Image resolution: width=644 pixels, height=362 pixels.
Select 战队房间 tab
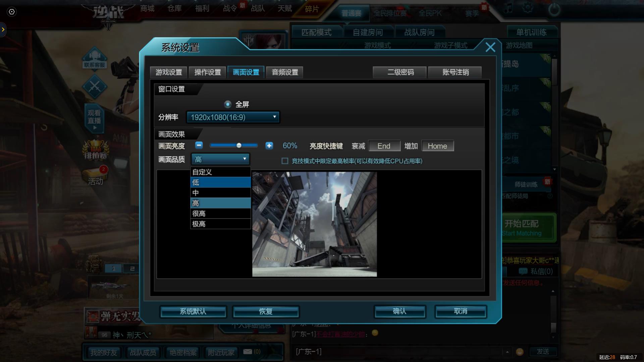point(420,32)
